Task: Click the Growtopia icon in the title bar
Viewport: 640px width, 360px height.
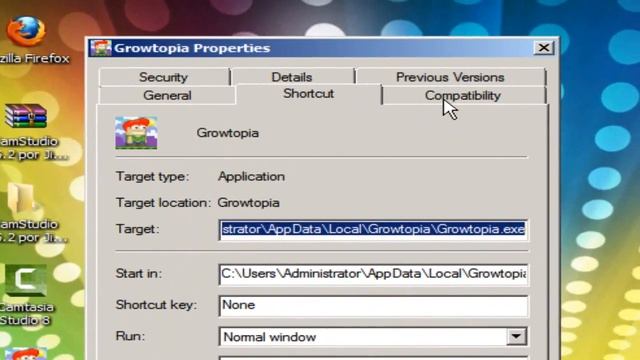Action: 101,48
